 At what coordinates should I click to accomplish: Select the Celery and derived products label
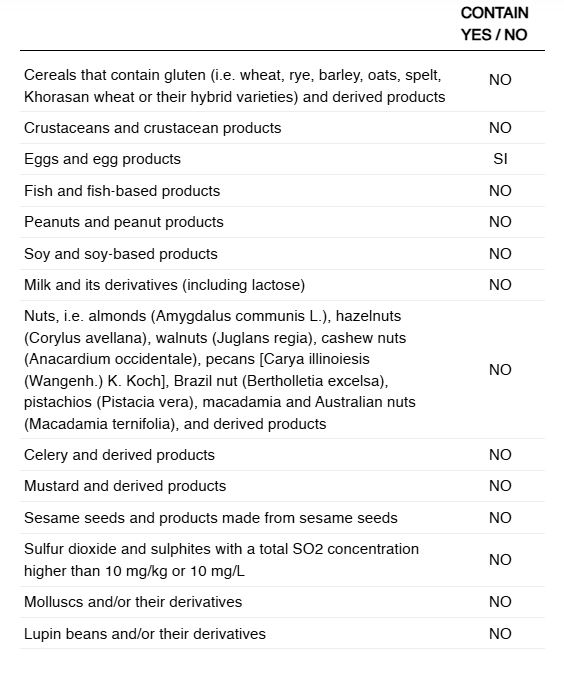[x=119, y=455]
